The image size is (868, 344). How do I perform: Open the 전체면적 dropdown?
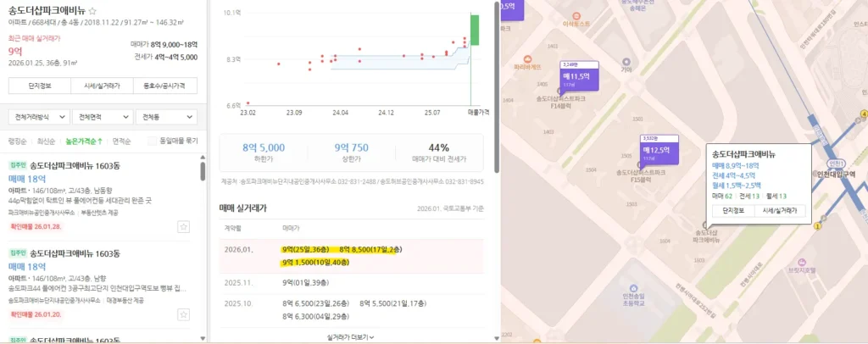pos(103,117)
